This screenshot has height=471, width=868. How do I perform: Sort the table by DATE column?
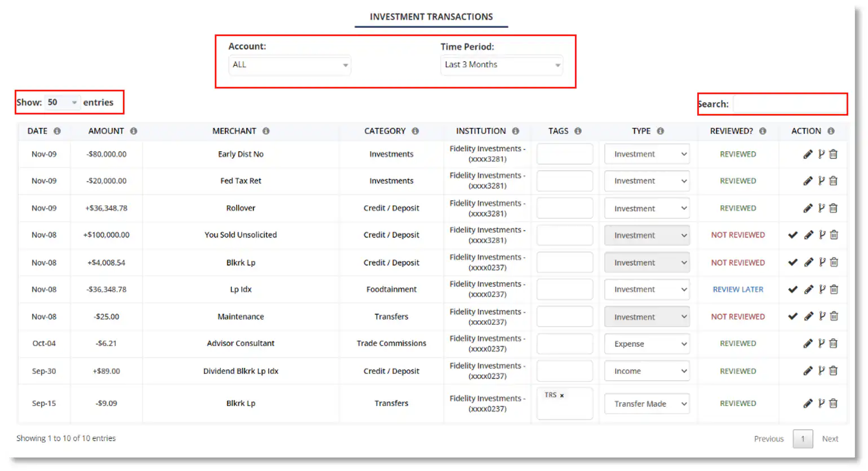click(37, 131)
